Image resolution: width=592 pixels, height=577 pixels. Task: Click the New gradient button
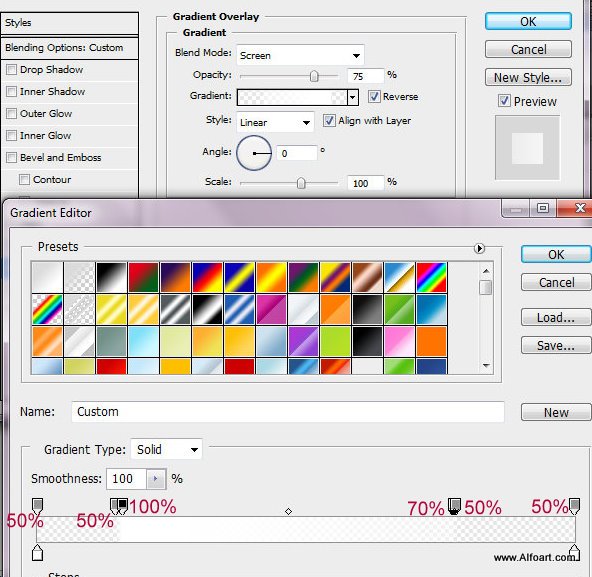click(556, 412)
